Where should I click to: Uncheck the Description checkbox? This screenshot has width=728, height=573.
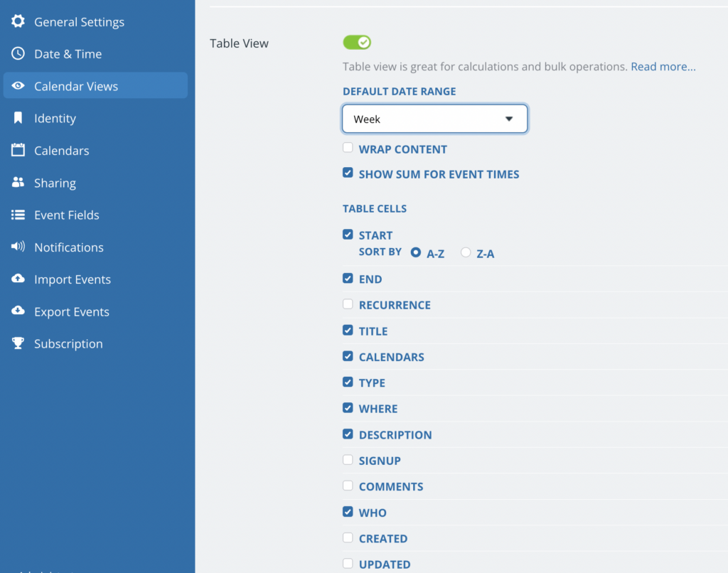click(348, 434)
